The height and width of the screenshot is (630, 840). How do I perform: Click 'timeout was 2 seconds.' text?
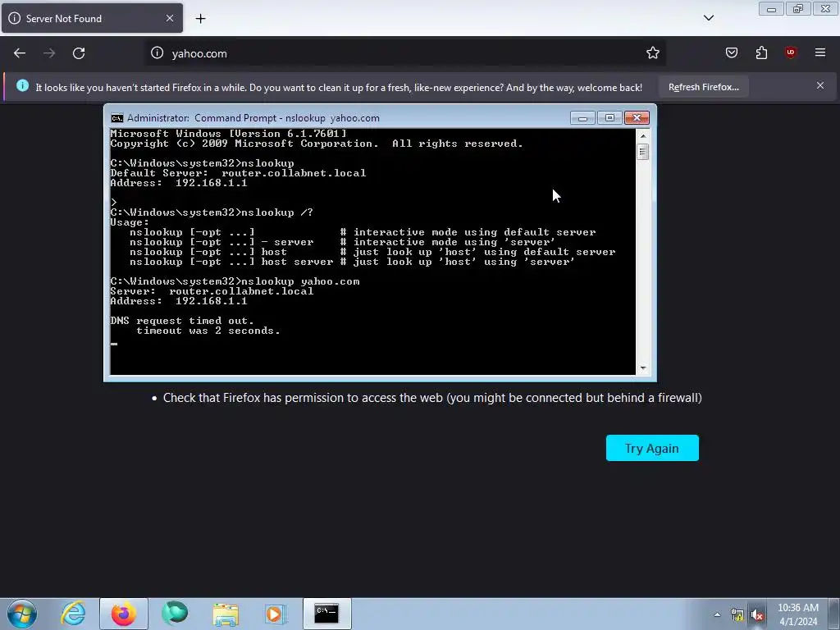pos(208,331)
